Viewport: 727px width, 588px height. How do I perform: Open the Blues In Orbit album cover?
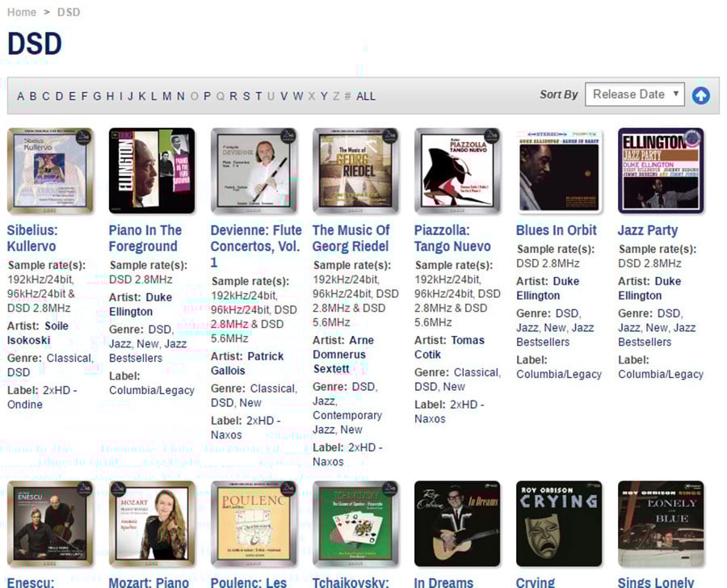pyautogui.click(x=559, y=170)
